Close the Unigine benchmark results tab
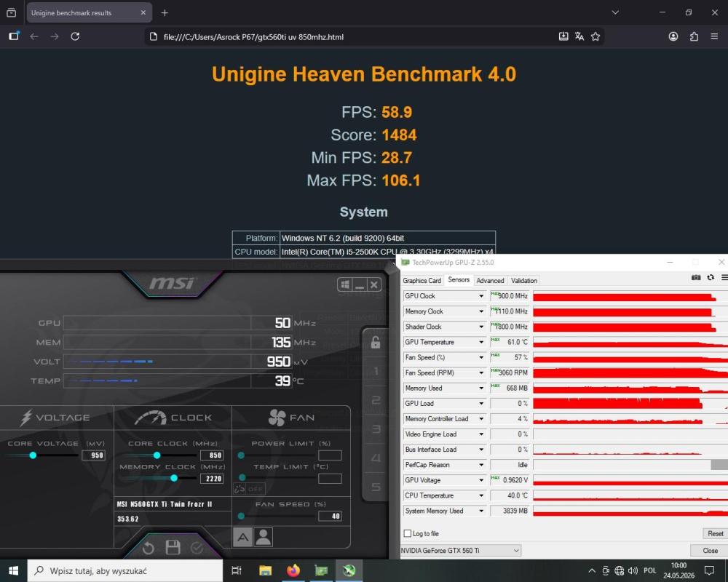The height and width of the screenshot is (582, 728). (x=143, y=12)
